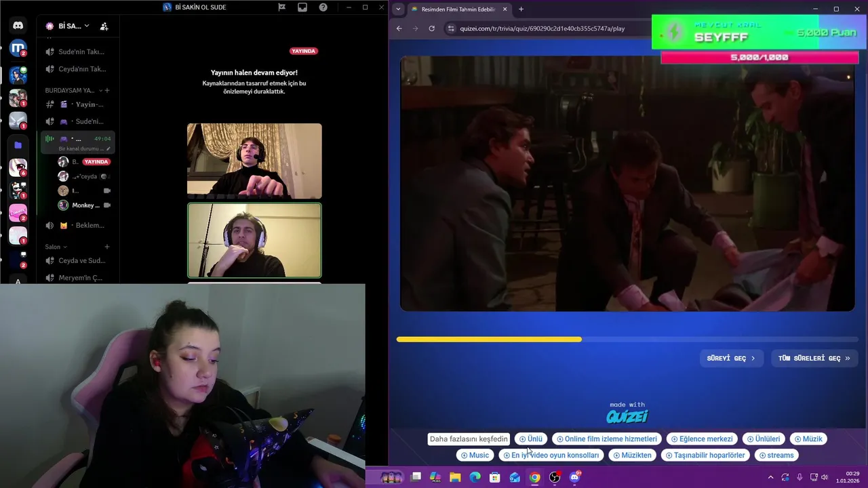Open 'Ünlüleri' suggestion link
The height and width of the screenshot is (488, 868).
(x=764, y=439)
